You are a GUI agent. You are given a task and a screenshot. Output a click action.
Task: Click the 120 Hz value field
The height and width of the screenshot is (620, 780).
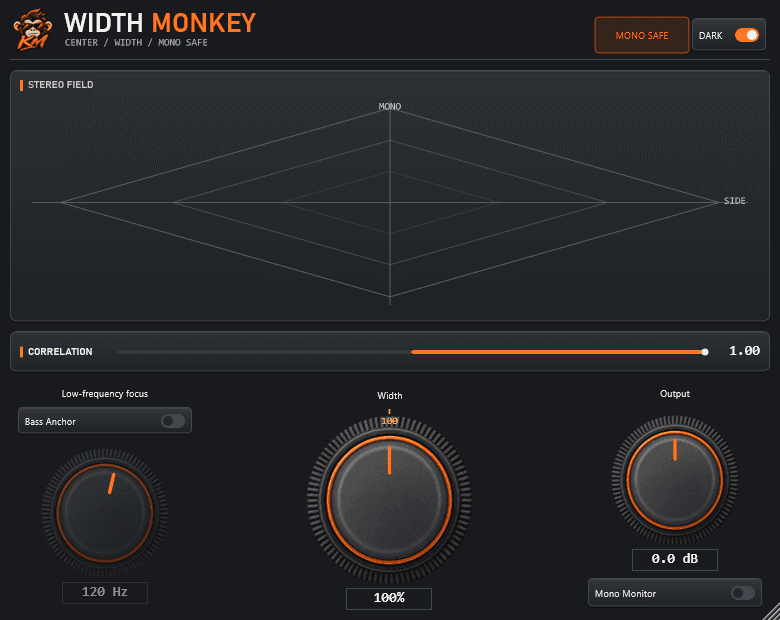point(105,592)
